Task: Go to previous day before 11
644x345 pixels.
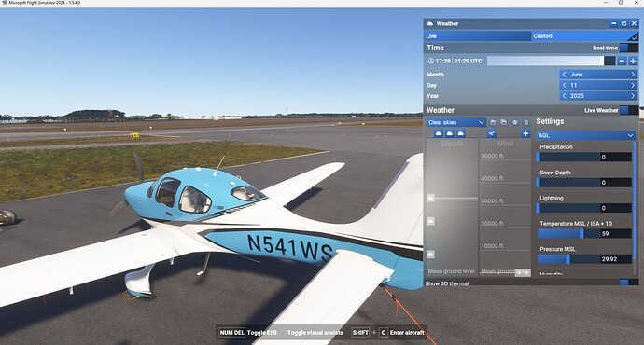Action: coord(564,85)
